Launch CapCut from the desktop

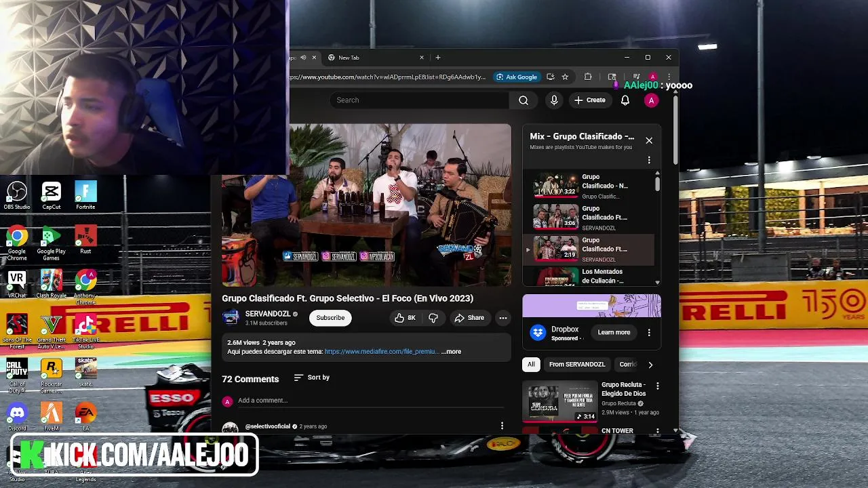tap(51, 196)
